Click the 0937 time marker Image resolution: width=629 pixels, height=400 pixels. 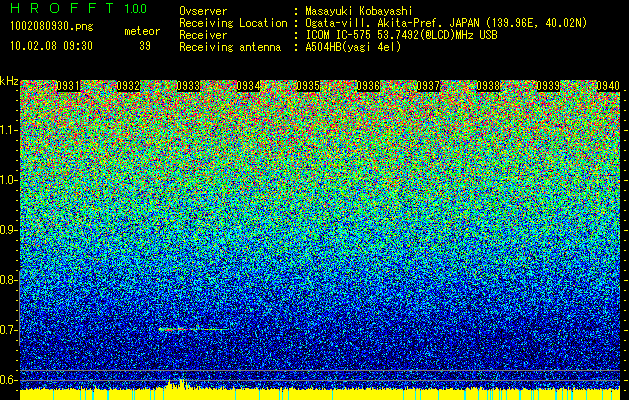pyautogui.click(x=428, y=86)
